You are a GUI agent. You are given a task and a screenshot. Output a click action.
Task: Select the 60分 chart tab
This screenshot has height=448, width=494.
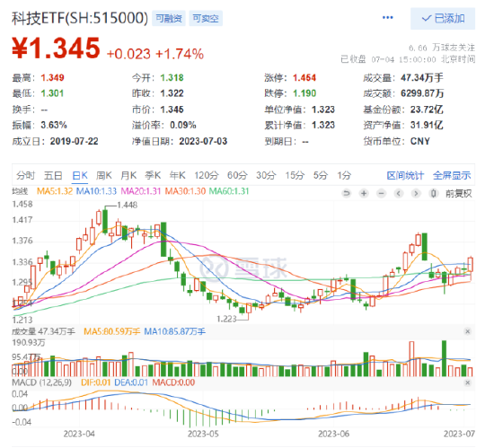[x=237, y=175]
